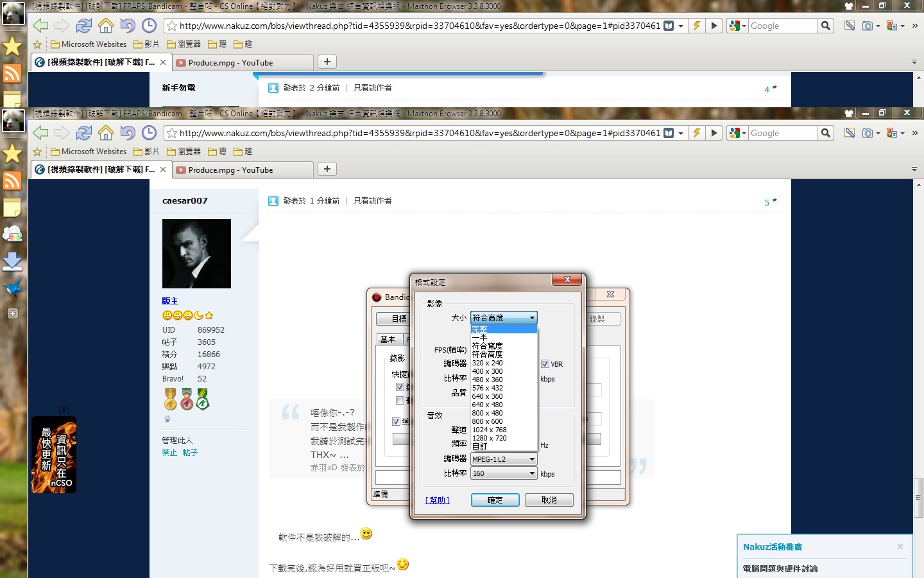The width and height of the screenshot is (924, 578).
Task: Toggle the VBR checkbox
Action: click(x=545, y=363)
